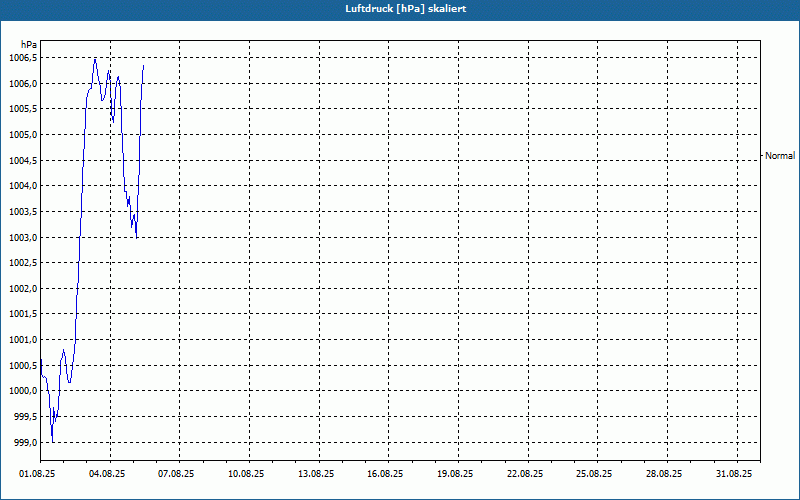800x500 pixels.
Task: Click the 1006,5 y-axis value
Action: coord(23,58)
